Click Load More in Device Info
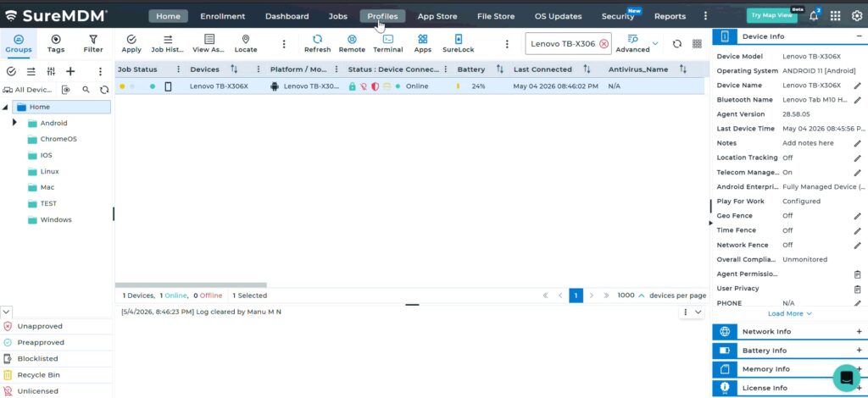This screenshot has height=398, width=868. pyautogui.click(x=790, y=313)
